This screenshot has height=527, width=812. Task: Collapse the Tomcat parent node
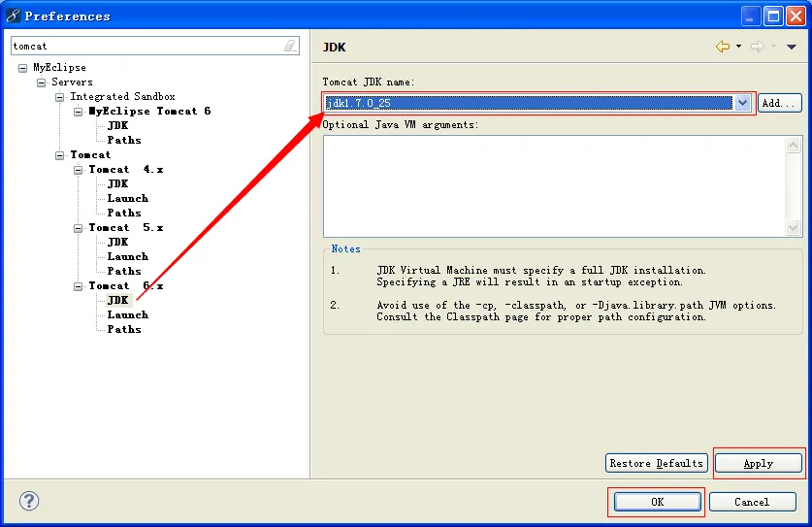tap(60, 155)
